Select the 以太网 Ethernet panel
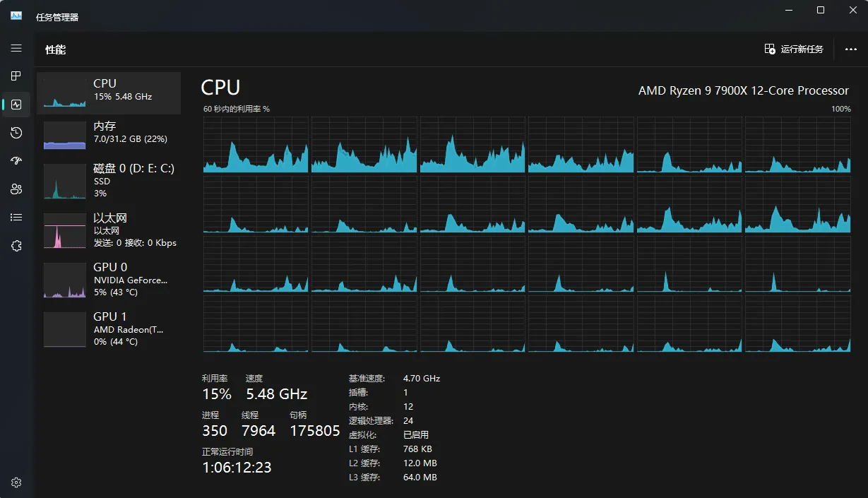This screenshot has height=498, width=868. pos(109,230)
